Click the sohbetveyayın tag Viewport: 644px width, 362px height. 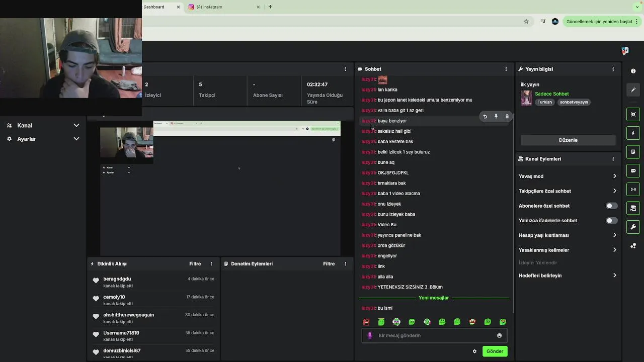point(574,102)
